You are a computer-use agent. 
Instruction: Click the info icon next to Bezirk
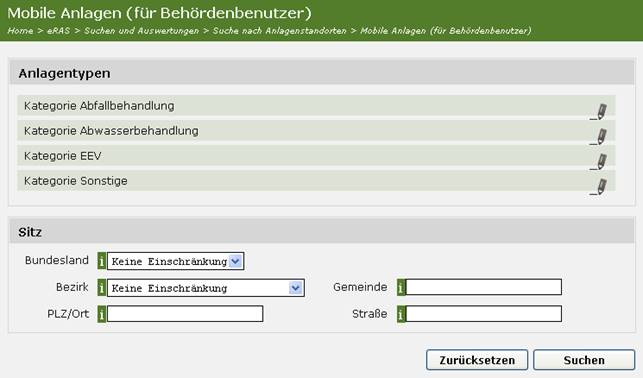tap(102, 287)
